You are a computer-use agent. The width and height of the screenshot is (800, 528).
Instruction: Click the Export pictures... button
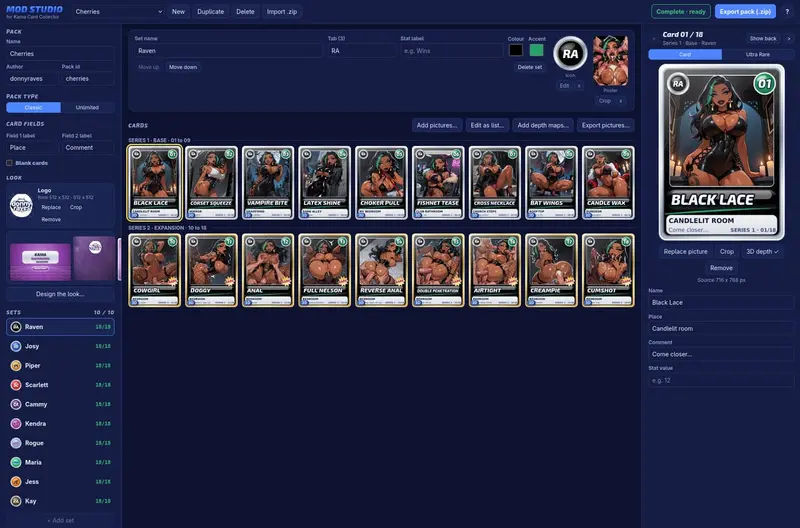point(606,125)
